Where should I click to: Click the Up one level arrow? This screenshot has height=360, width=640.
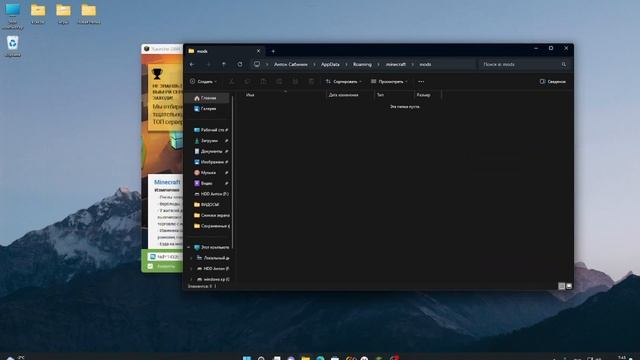click(x=224, y=64)
